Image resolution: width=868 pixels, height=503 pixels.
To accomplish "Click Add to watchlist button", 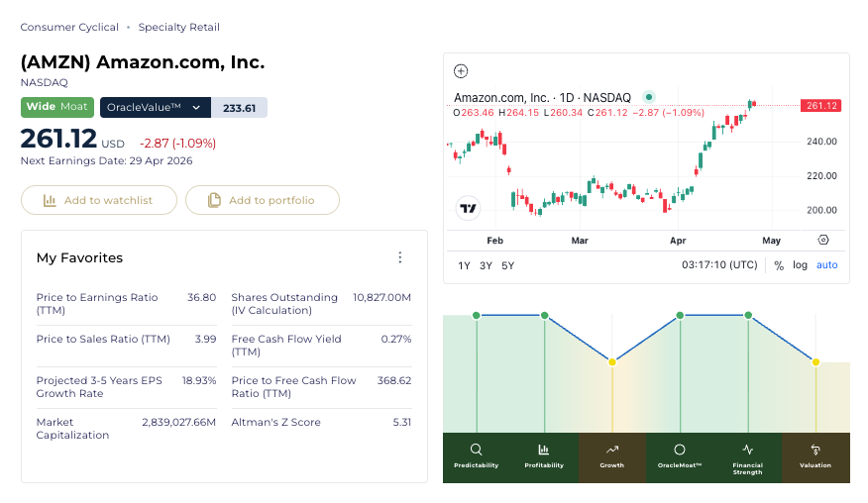I will [x=98, y=200].
